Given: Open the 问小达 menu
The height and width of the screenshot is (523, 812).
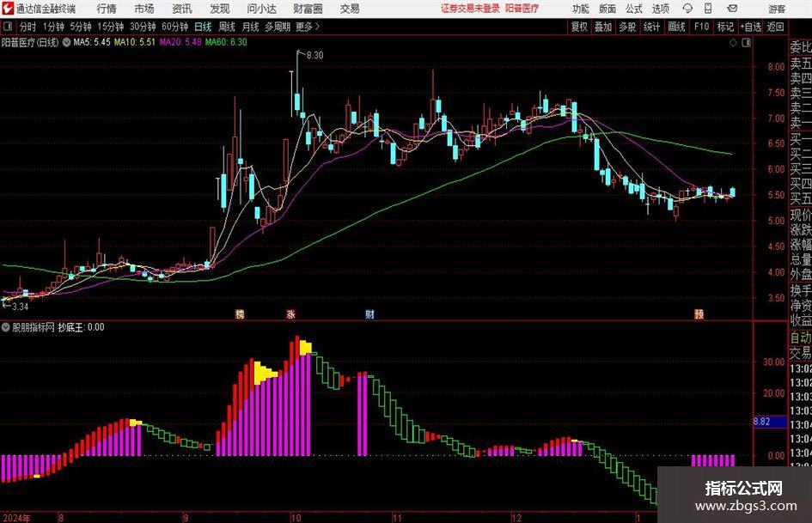Looking at the screenshot, I should click(x=261, y=9).
